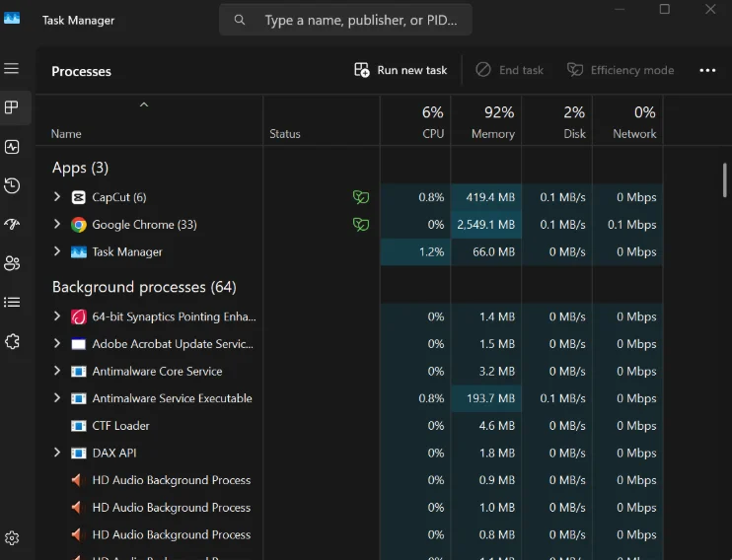Viewport: 732px width, 560px height.
Task: Expand the DAX API row
Action: pos(57,453)
